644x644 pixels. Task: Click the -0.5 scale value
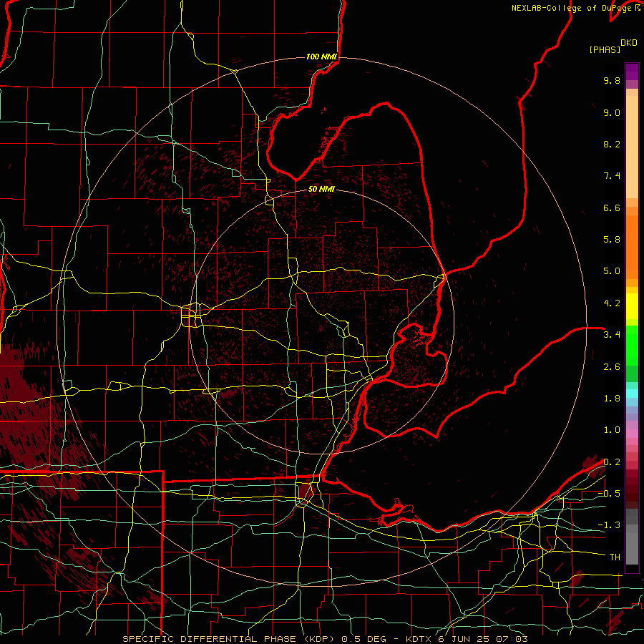609,494
